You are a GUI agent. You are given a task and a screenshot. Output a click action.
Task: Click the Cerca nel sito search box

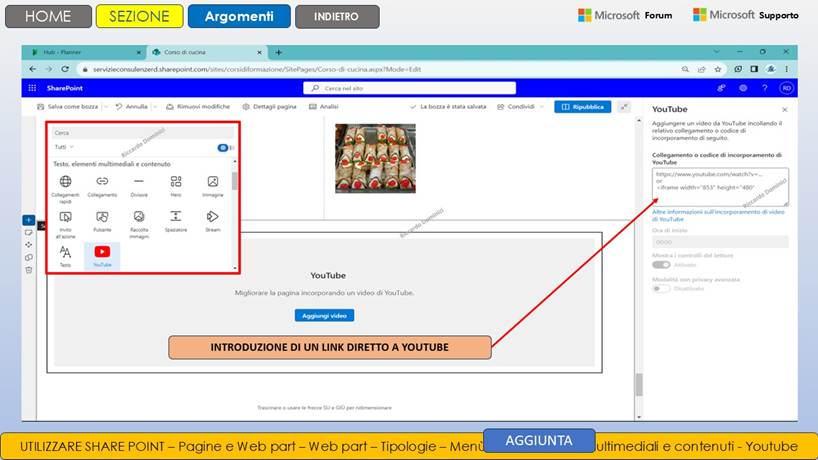pos(410,88)
